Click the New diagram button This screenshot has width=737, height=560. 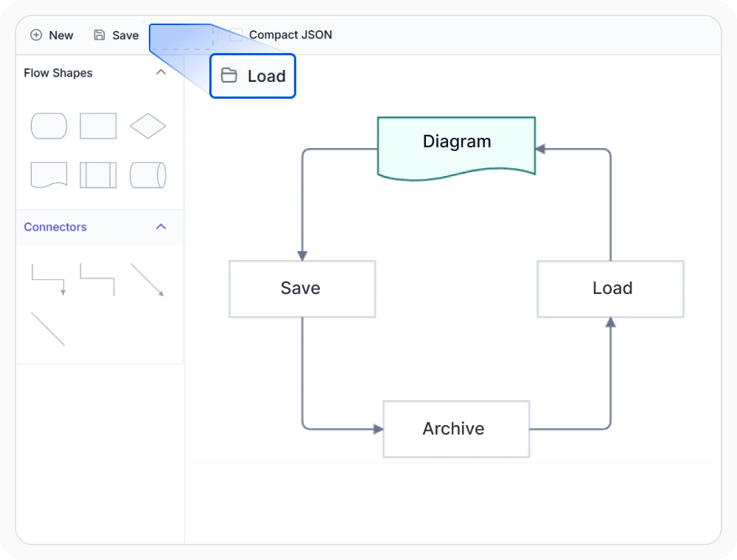pos(52,35)
